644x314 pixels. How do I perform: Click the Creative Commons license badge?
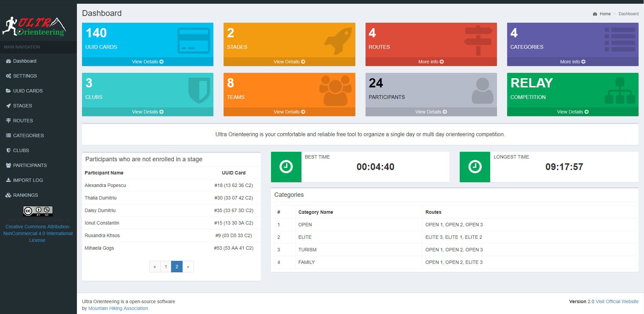point(38,211)
